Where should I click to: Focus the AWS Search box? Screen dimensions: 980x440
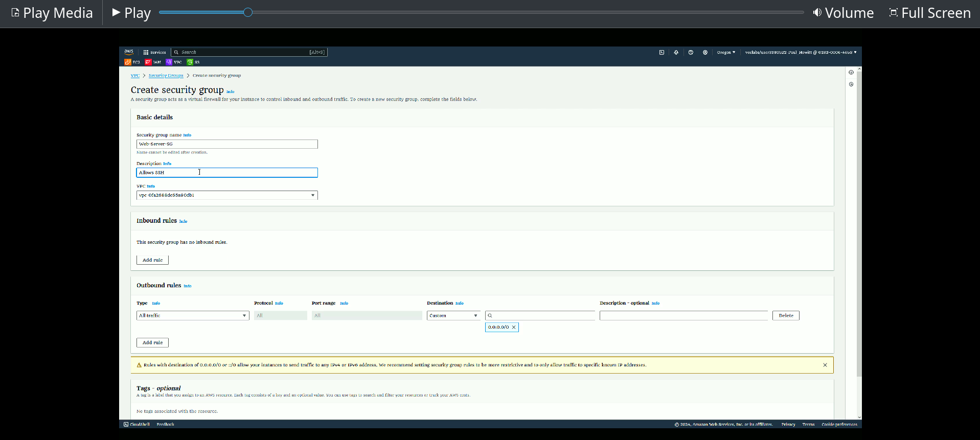[249, 52]
